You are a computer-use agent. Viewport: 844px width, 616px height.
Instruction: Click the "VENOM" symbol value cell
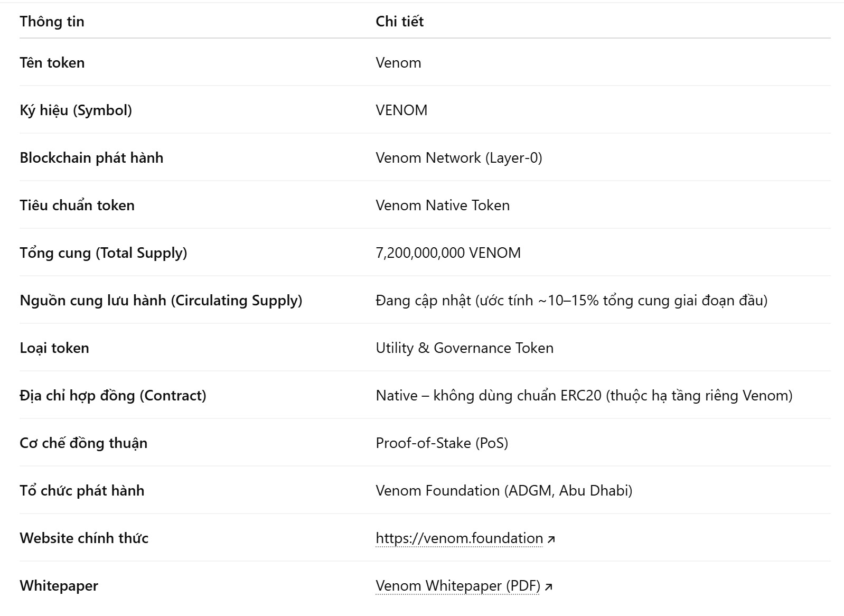[x=401, y=110]
